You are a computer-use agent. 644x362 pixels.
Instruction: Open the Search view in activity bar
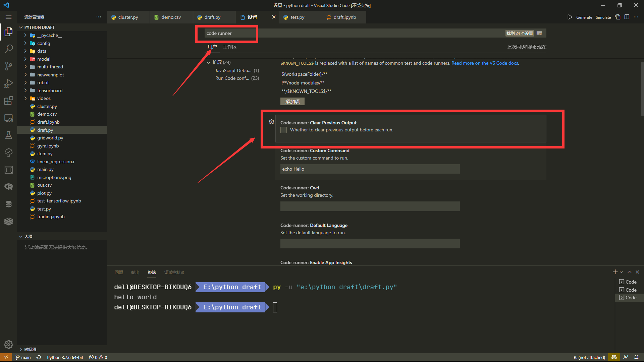click(9, 49)
